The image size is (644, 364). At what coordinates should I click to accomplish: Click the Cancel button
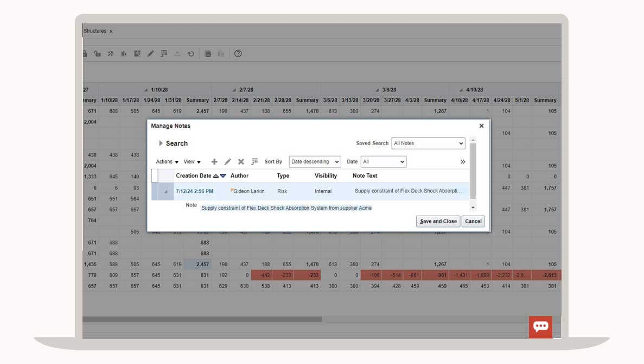coord(473,221)
